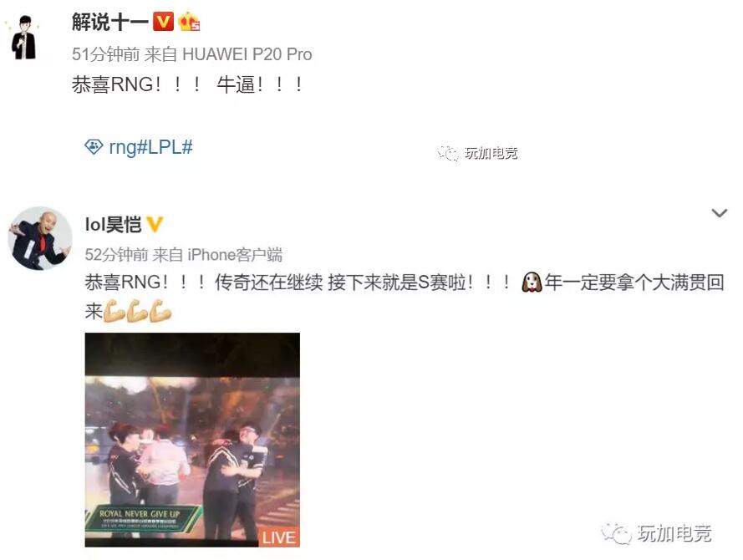Click the gold V badge beside lol昊恺
This screenshot has height=560, width=743.
pos(155,224)
